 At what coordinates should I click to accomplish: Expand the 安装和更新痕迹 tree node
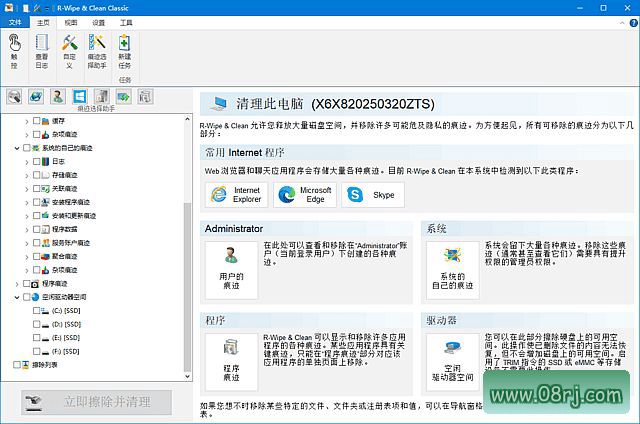(27, 216)
